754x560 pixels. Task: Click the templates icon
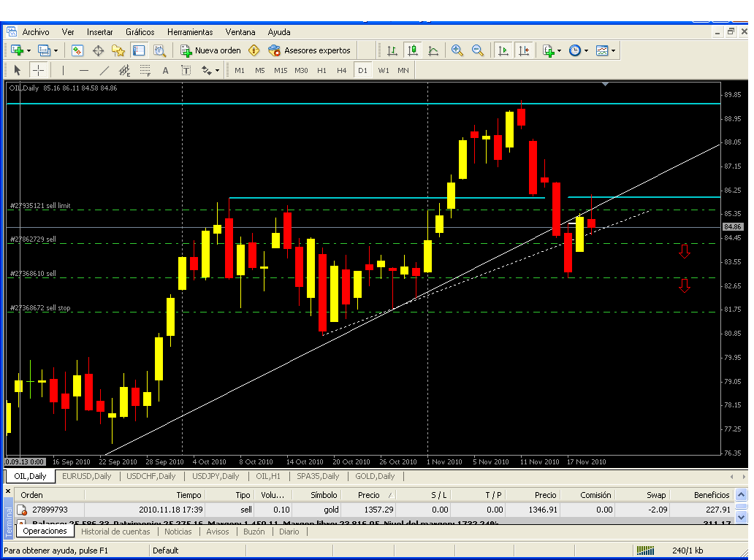point(602,50)
